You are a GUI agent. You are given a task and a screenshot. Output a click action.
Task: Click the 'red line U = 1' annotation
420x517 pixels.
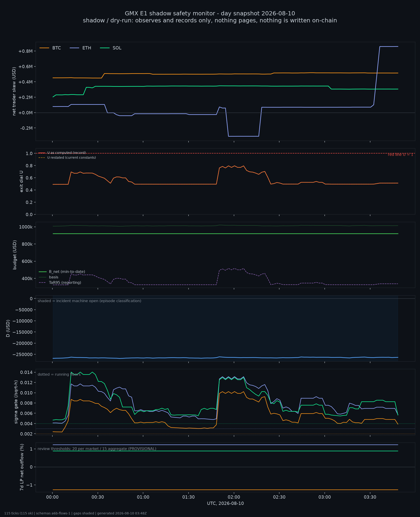click(x=400, y=155)
